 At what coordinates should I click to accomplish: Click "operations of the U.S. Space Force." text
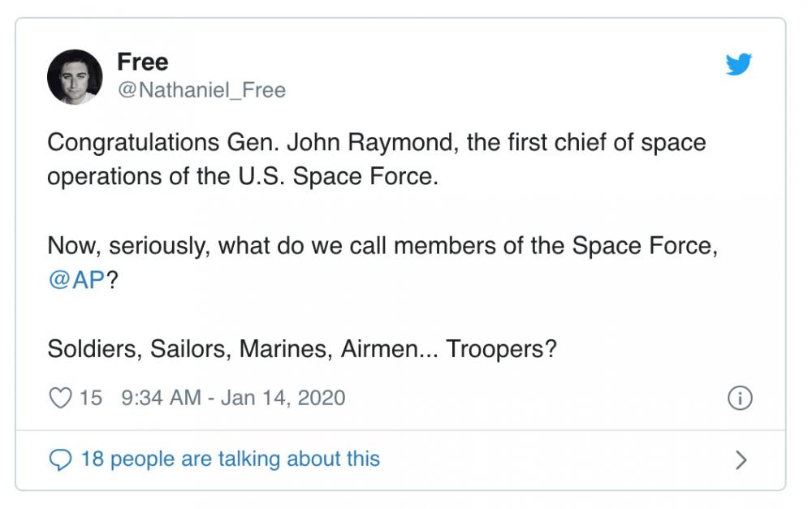tap(243, 177)
